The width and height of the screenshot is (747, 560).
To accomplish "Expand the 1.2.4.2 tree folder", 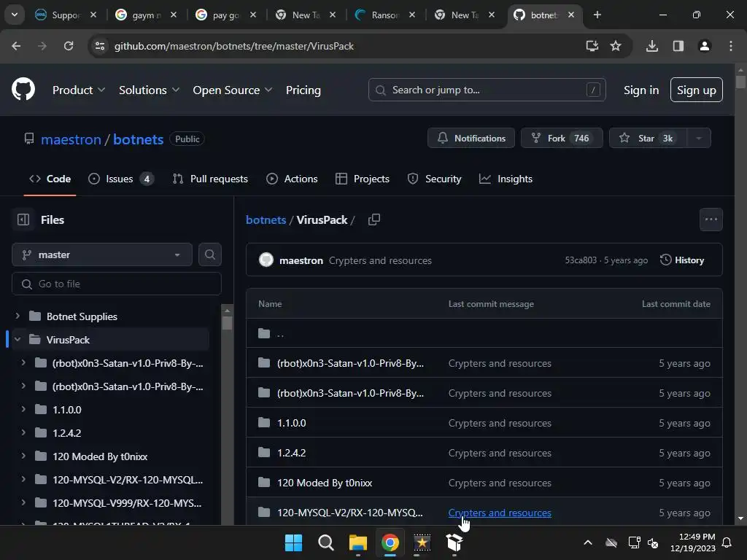I will pyautogui.click(x=23, y=432).
